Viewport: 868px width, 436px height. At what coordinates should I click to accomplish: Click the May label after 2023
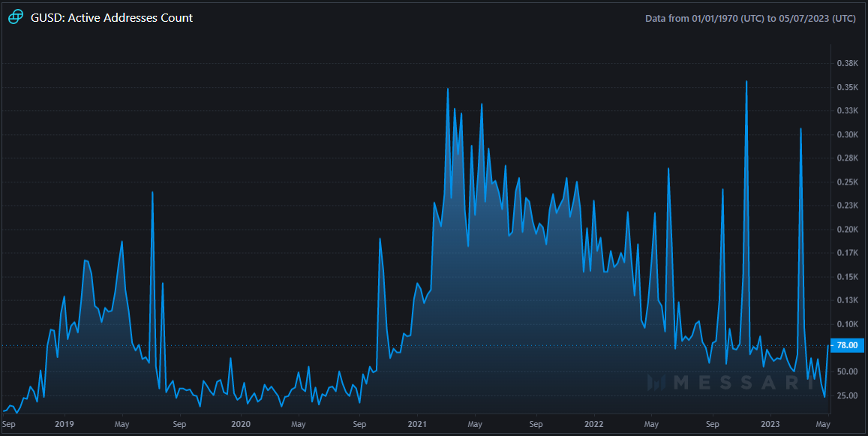tap(823, 424)
